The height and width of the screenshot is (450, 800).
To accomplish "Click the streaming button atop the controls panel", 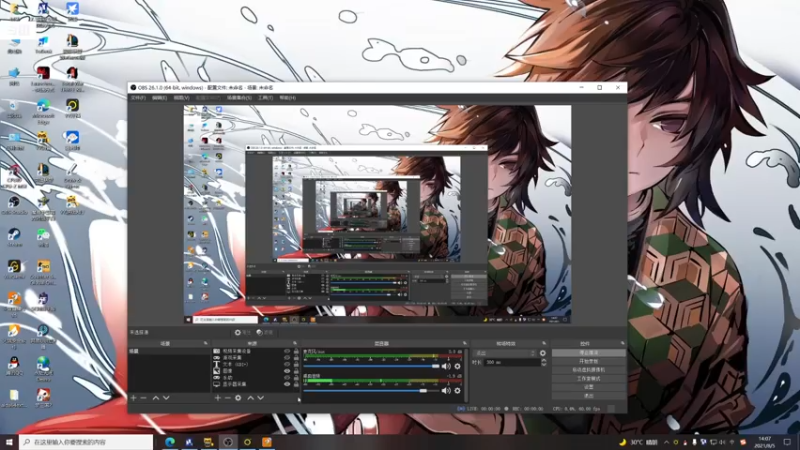I will tap(589, 353).
